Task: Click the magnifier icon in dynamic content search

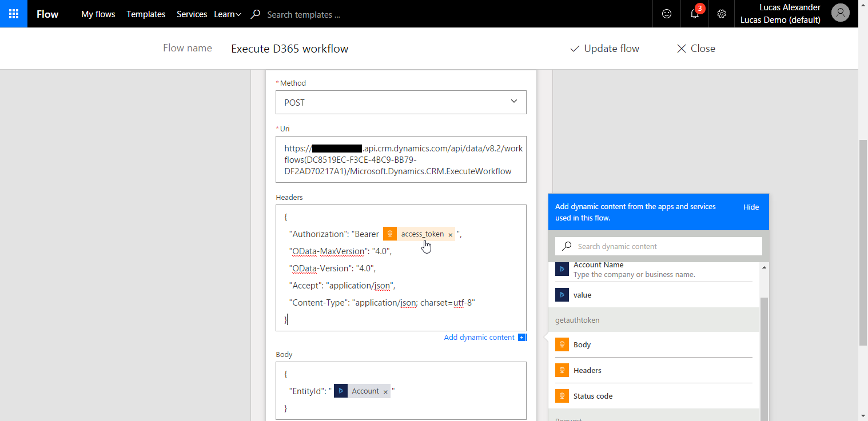Action: (567, 246)
